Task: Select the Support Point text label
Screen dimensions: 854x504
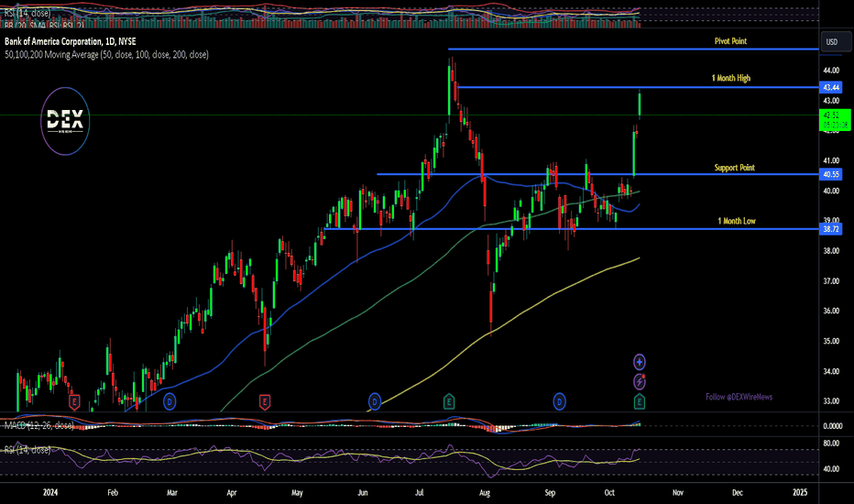Action: pyautogui.click(x=734, y=168)
